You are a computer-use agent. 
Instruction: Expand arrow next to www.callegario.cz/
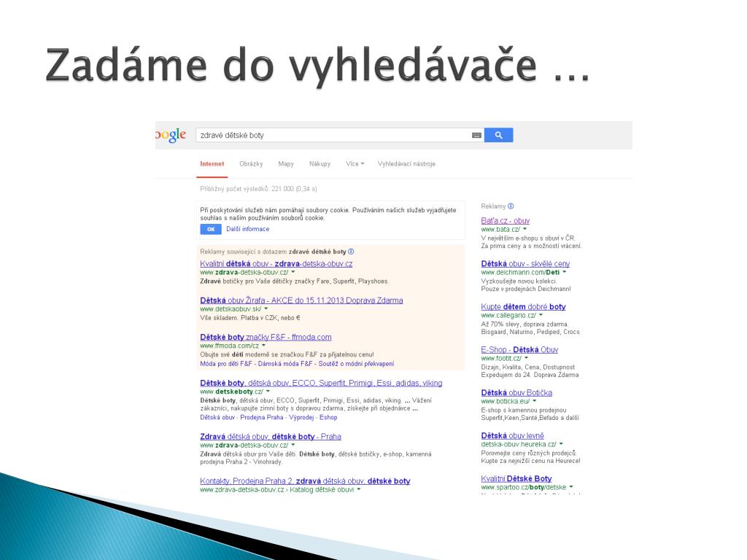541,315
